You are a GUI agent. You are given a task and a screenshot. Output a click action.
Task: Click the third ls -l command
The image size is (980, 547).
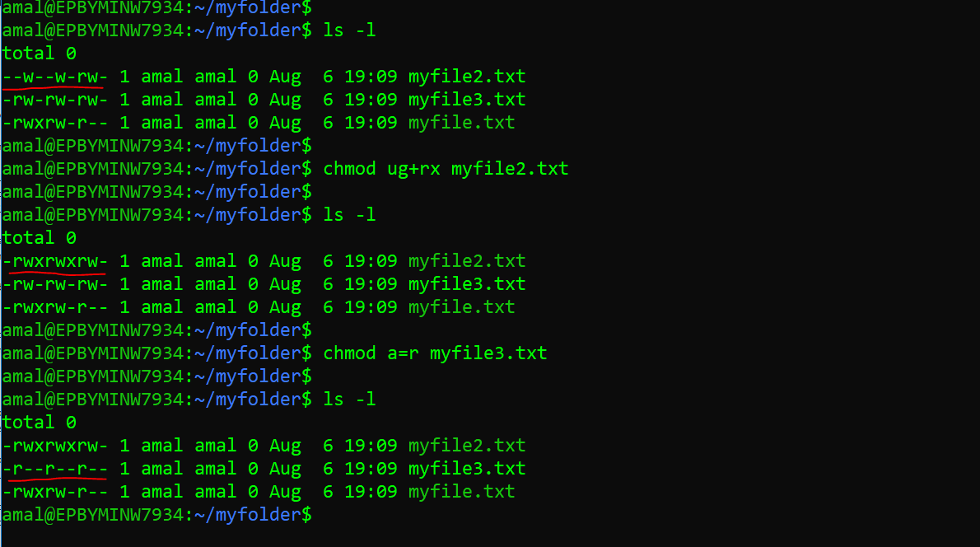click(349, 400)
